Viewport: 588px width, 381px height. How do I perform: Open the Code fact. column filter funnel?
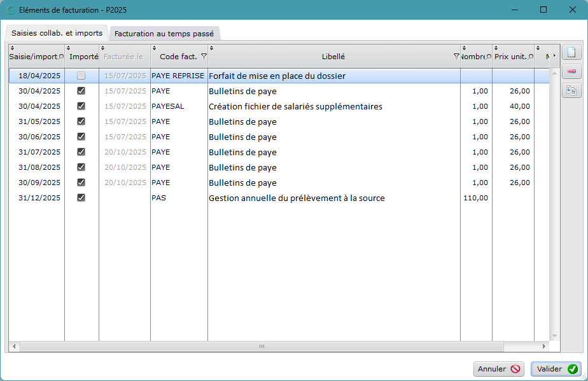click(x=204, y=56)
